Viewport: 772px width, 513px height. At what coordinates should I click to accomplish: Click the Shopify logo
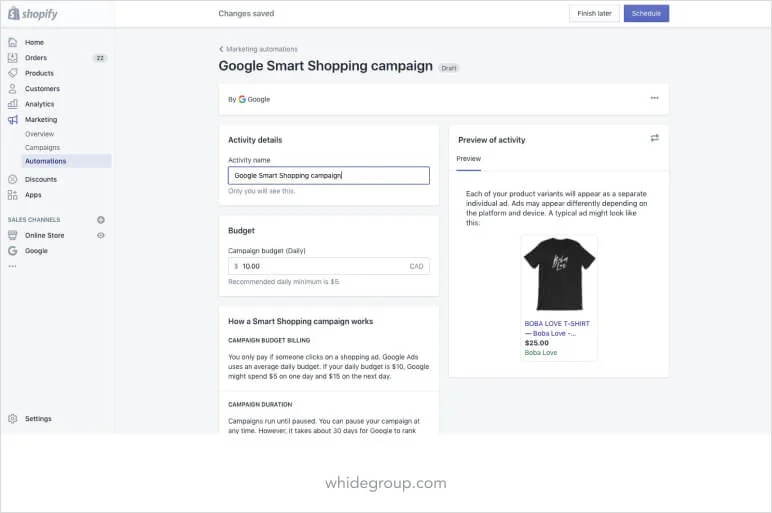(33, 14)
